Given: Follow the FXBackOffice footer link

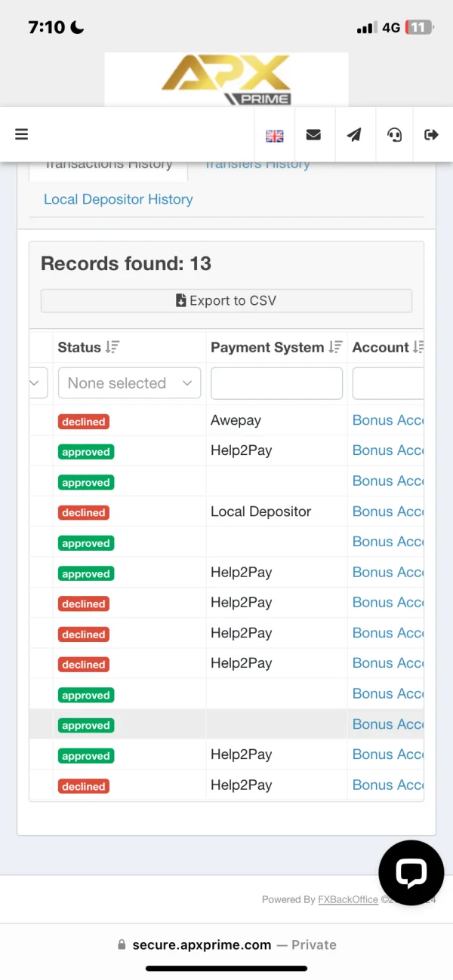Looking at the screenshot, I should (347, 899).
